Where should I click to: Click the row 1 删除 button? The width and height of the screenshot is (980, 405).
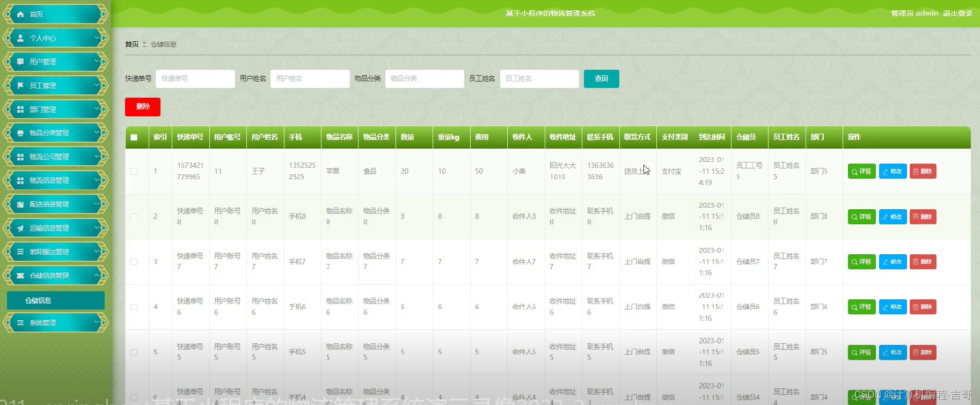(x=923, y=172)
